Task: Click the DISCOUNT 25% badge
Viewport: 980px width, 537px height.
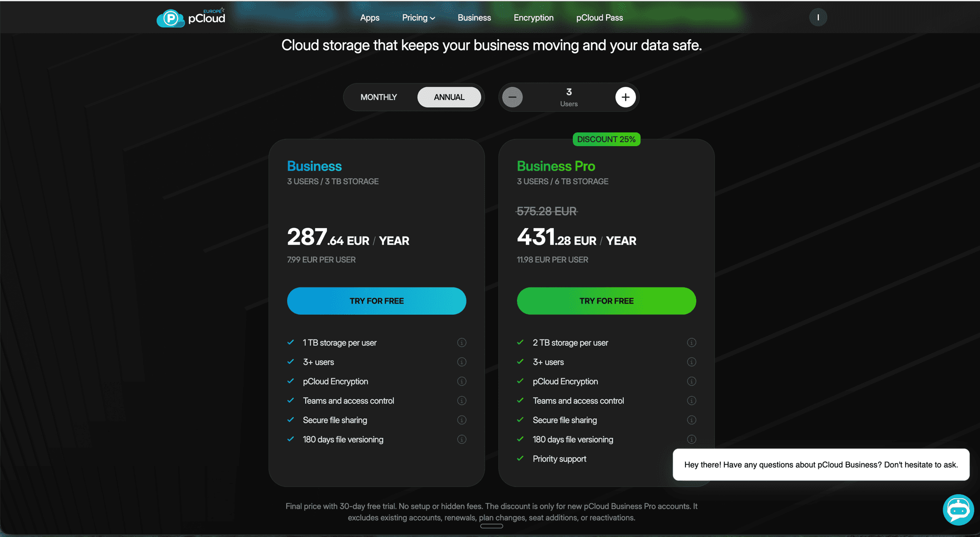Action: [606, 139]
